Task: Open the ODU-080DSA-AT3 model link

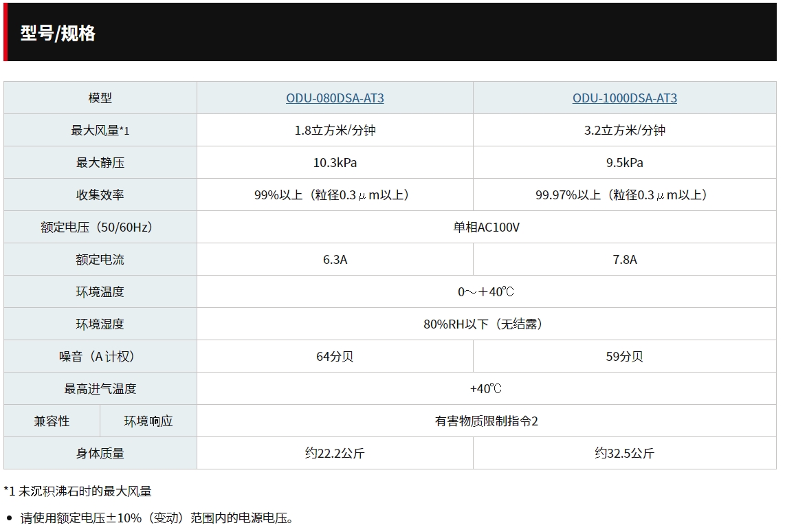Action: (335, 98)
